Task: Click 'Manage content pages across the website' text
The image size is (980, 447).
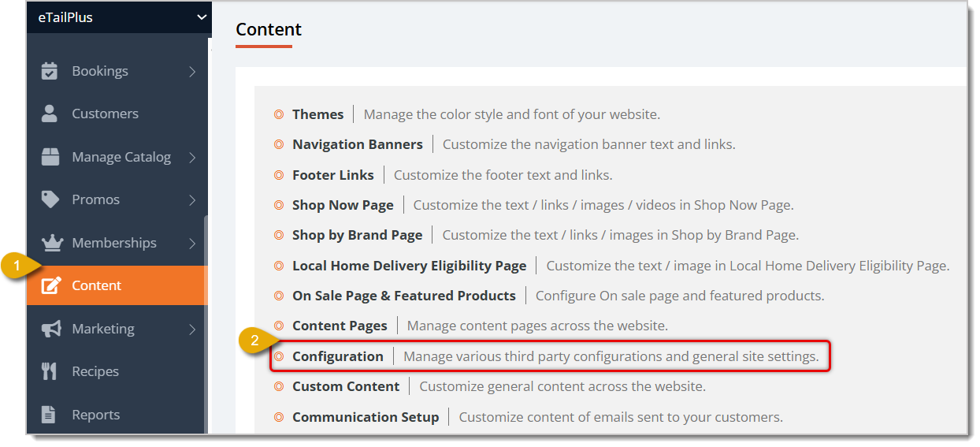Action: pyautogui.click(x=537, y=326)
